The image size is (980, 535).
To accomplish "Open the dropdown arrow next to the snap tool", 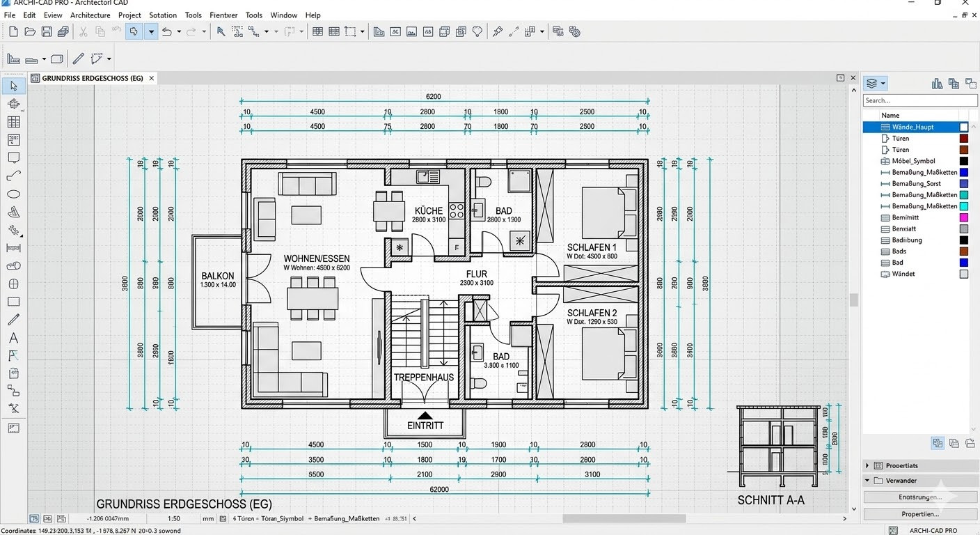I will (x=150, y=31).
